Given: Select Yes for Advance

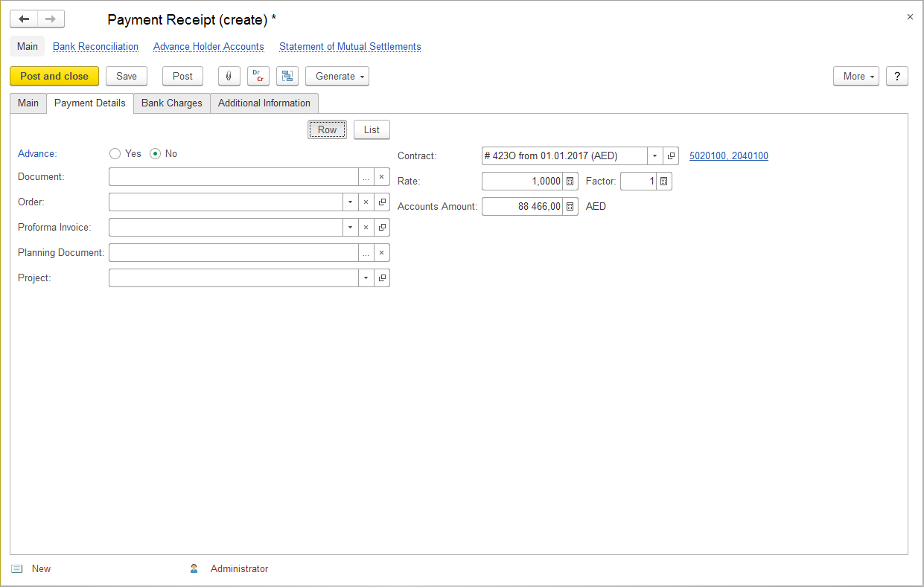Looking at the screenshot, I should tap(115, 154).
